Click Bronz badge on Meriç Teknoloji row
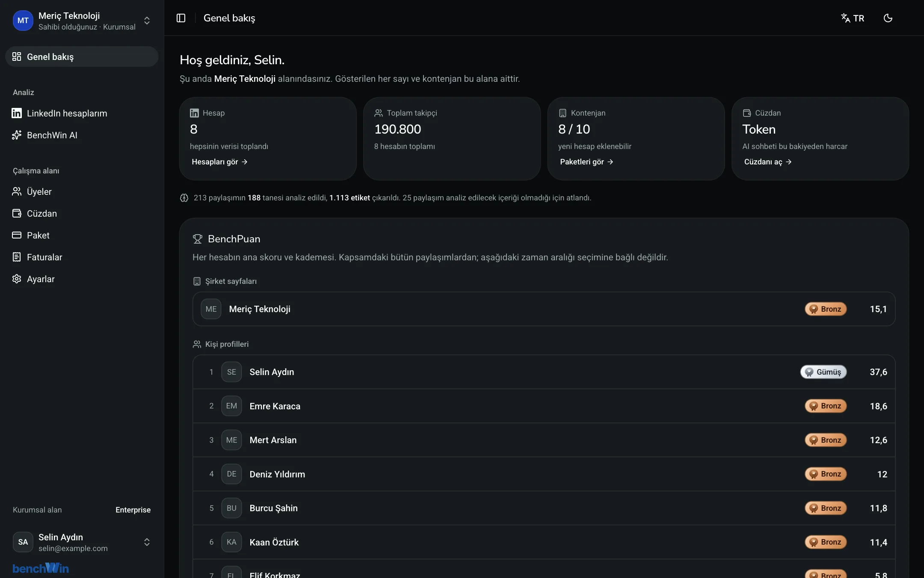The height and width of the screenshot is (578, 924). [x=826, y=309]
